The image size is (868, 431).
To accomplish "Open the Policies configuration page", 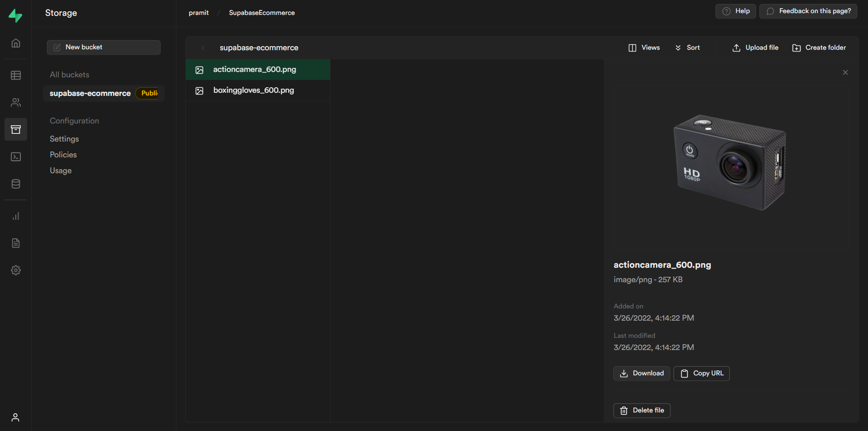I will pos(63,155).
